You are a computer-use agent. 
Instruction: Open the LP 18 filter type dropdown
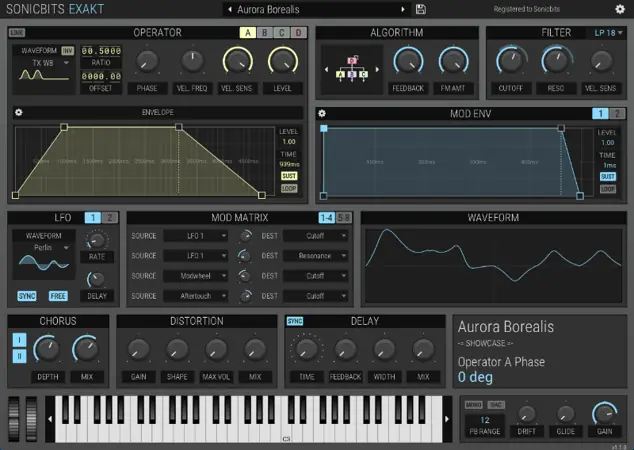coord(607,32)
